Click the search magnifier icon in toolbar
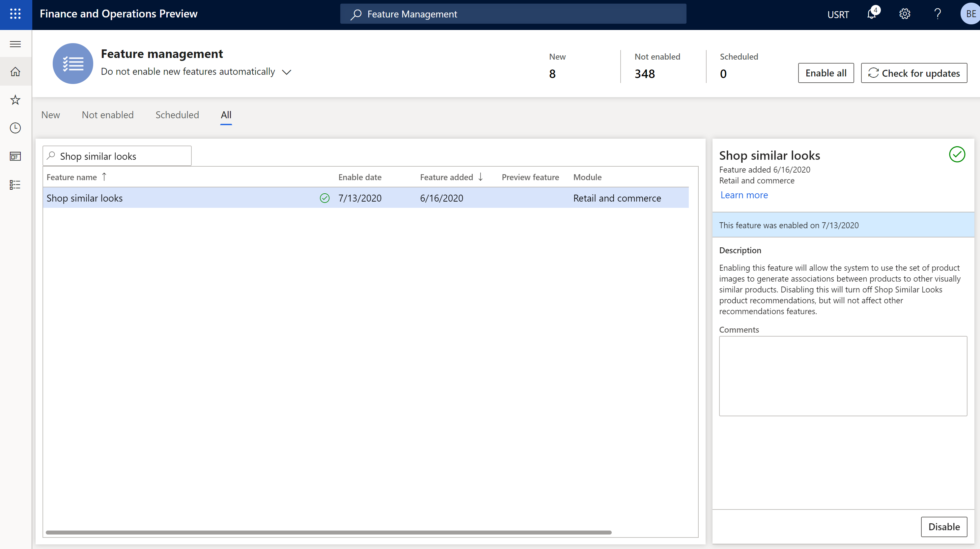This screenshot has height=549, width=980. pos(357,14)
